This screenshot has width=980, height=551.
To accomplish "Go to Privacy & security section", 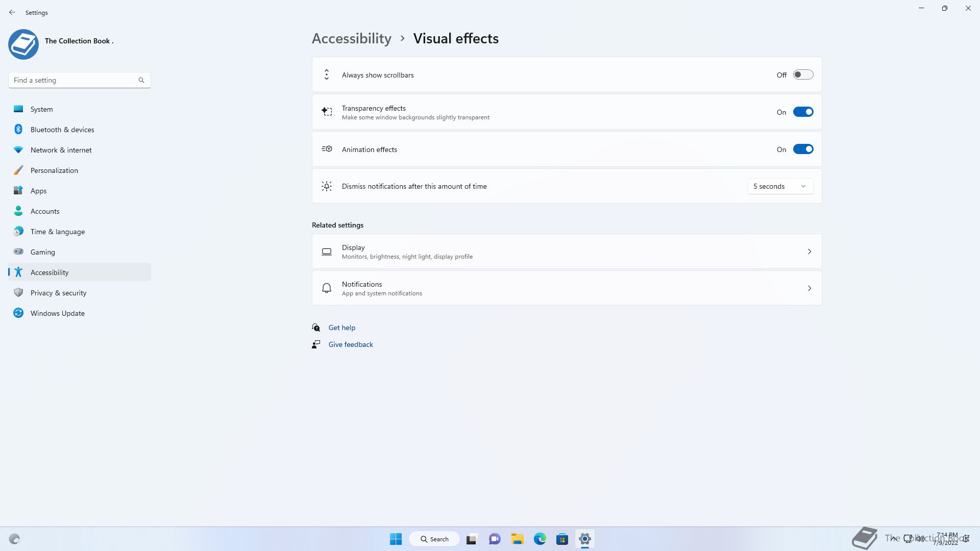I will 58,293.
